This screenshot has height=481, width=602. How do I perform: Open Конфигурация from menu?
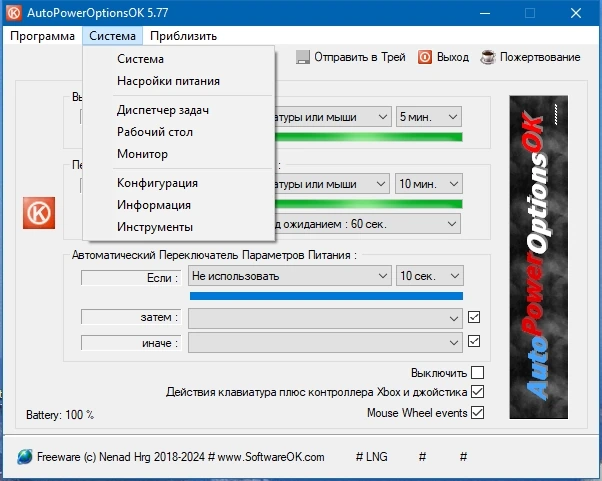click(x=179, y=183)
